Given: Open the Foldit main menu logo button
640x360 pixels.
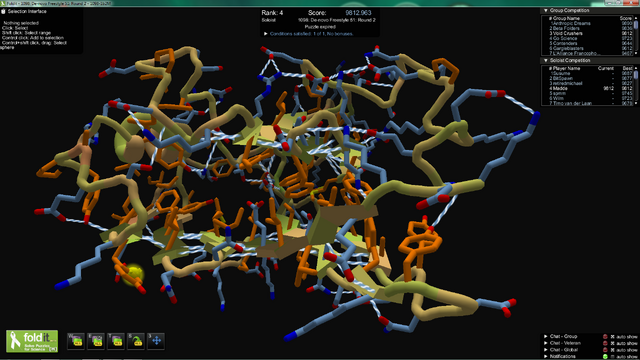Looking at the screenshot, I should coord(32,341).
